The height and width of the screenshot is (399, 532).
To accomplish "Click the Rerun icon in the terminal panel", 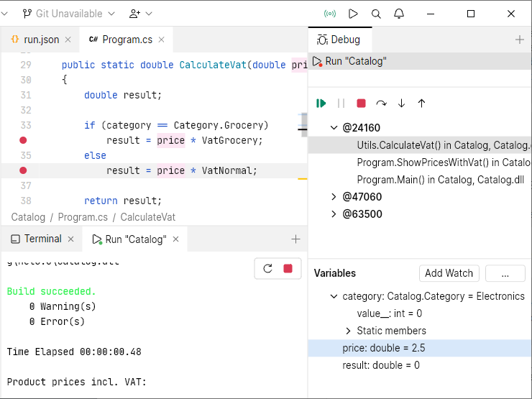I will [268, 268].
